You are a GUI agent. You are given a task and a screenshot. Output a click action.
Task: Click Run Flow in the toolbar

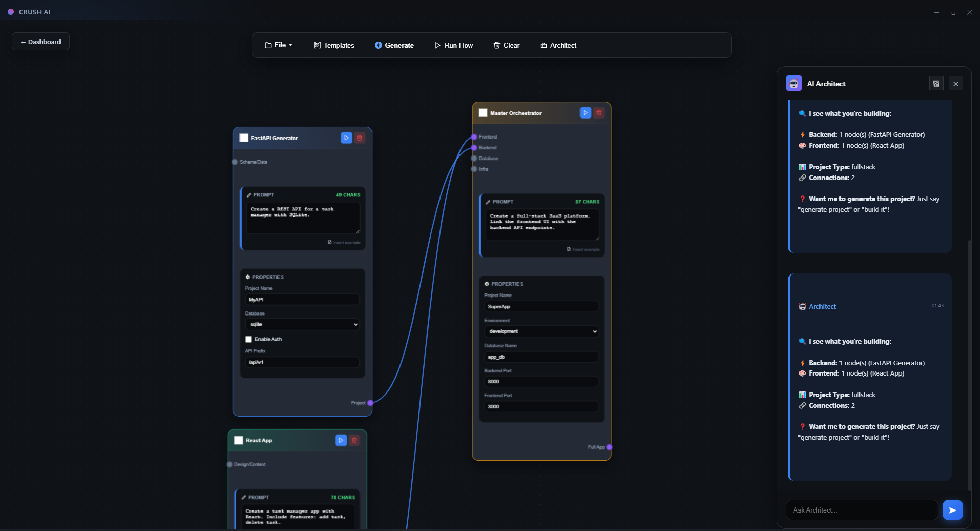coord(454,45)
